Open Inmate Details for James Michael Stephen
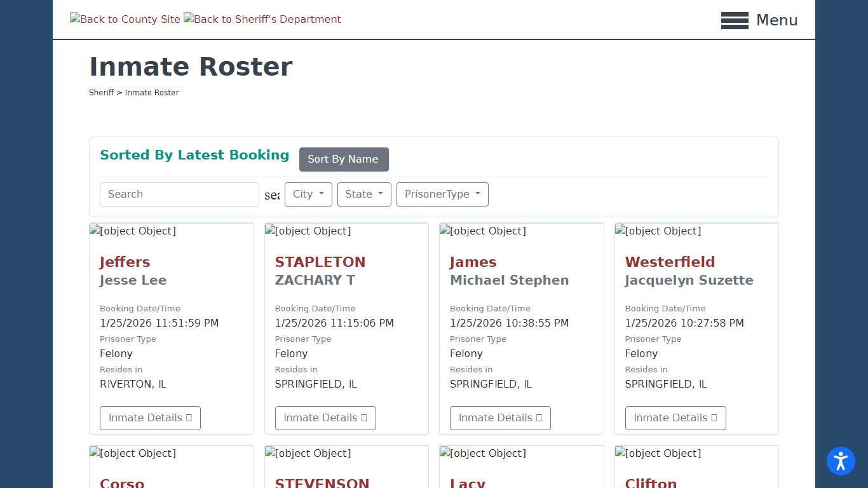Image resolution: width=868 pixels, height=488 pixels. coord(500,417)
